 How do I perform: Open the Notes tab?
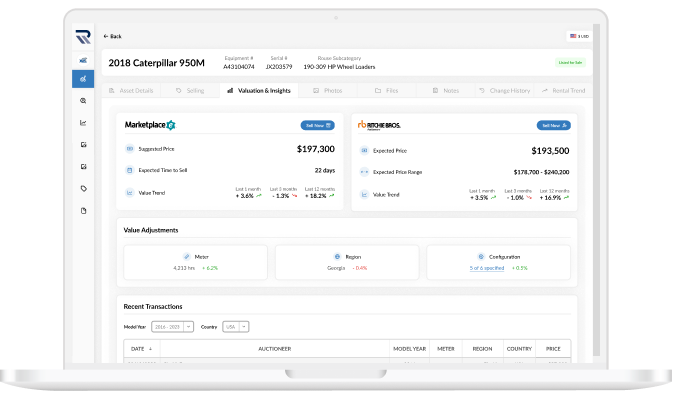(x=446, y=91)
